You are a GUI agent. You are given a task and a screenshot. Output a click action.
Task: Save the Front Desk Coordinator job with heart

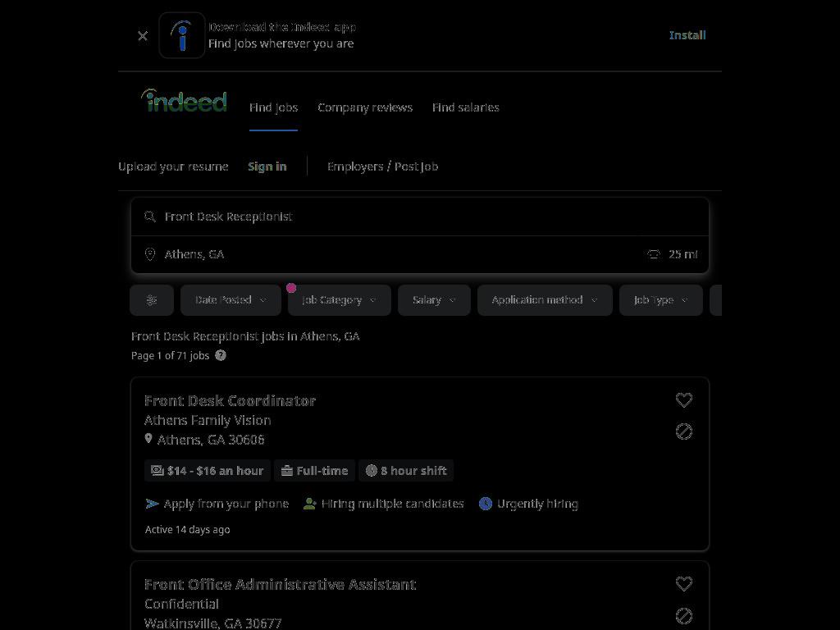point(684,399)
